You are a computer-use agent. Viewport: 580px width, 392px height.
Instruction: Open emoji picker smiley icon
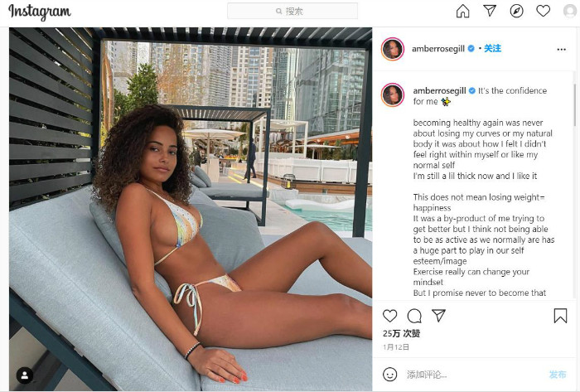(x=390, y=375)
